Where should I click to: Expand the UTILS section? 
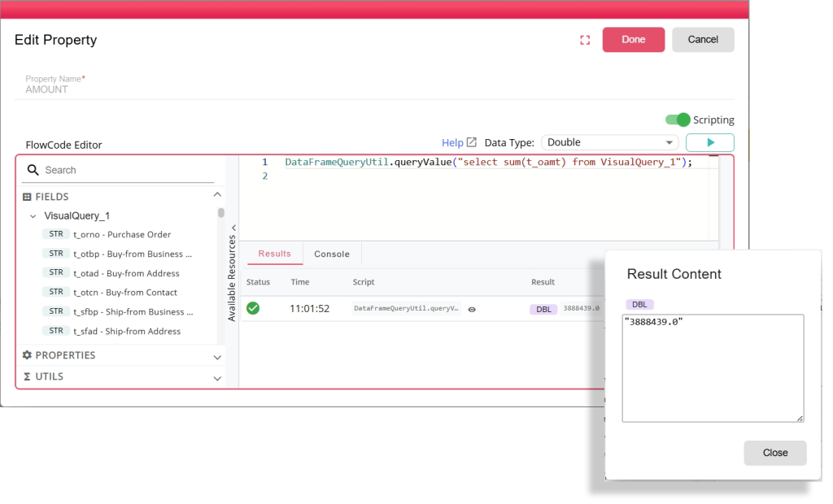coord(217,378)
